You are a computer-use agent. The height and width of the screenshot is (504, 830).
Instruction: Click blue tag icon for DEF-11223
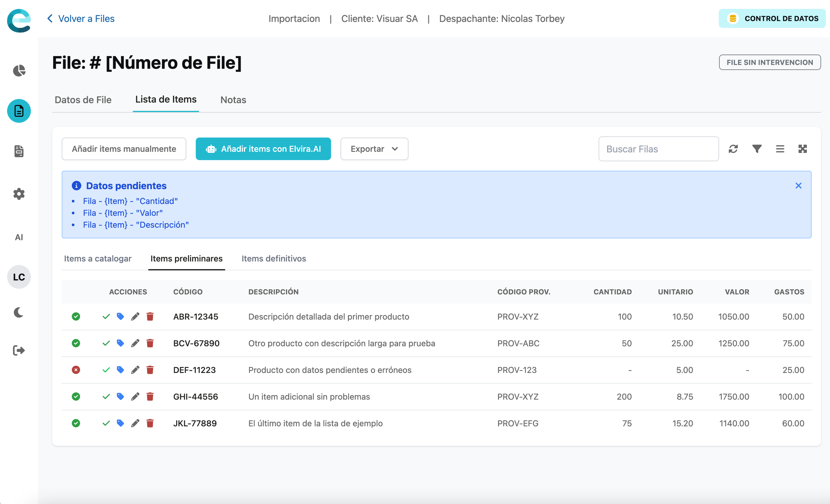coord(120,370)
